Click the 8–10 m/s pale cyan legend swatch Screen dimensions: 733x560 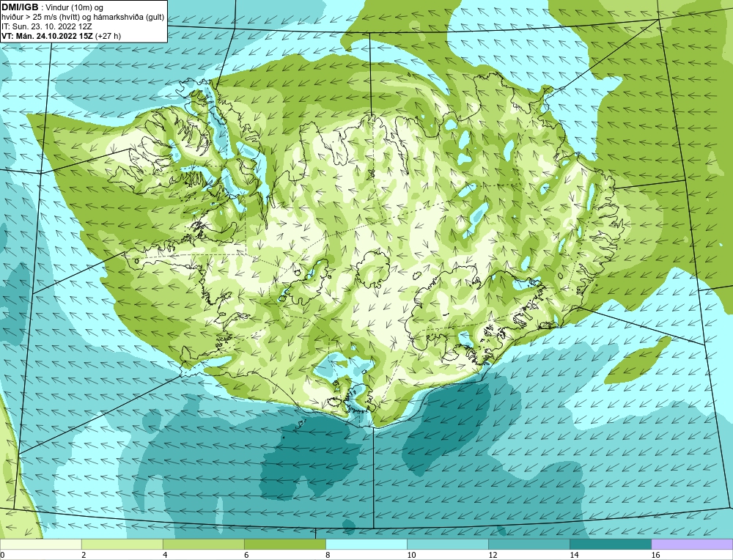pos(366,544)
